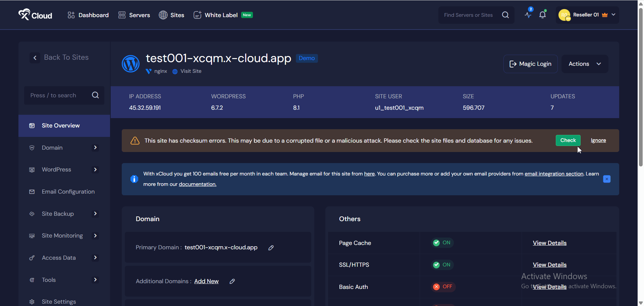Click the notification bell icon
644x306 pixels.
coord(542,15)
